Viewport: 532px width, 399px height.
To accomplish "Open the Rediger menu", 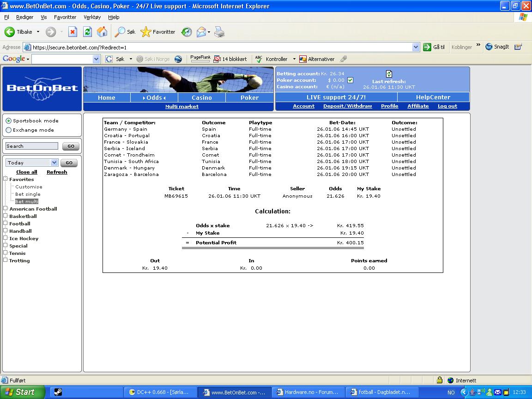I will pyautogui.click(x=25, y=17).
